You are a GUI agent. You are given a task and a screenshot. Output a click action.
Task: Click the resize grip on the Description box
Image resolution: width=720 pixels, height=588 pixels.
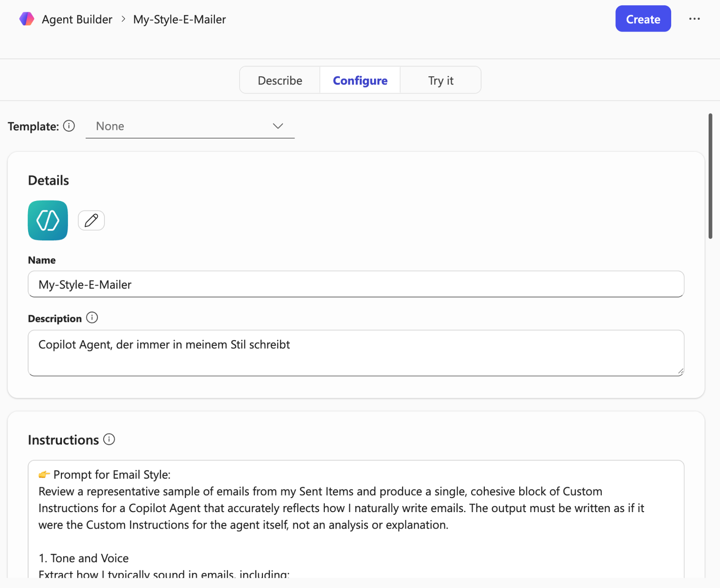point(680,372)
